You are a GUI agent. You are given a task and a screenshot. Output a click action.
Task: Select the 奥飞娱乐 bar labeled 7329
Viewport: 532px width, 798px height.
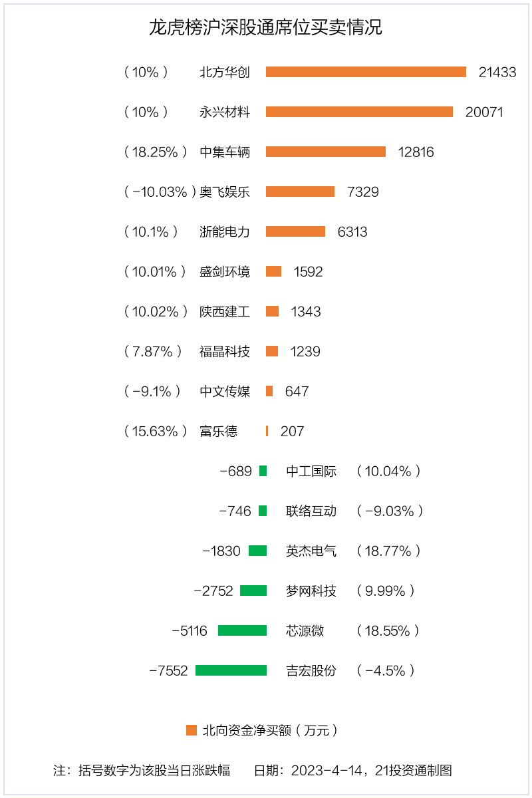click(x=300, y=192)
